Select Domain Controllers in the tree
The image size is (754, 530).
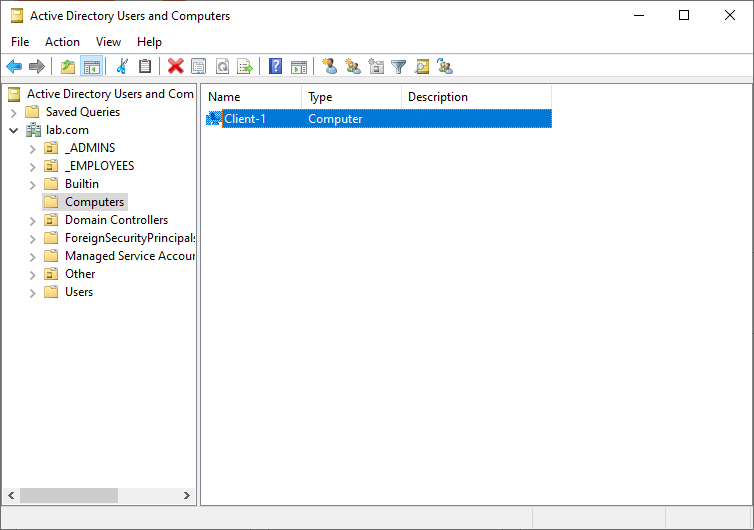tap(116, 220)
